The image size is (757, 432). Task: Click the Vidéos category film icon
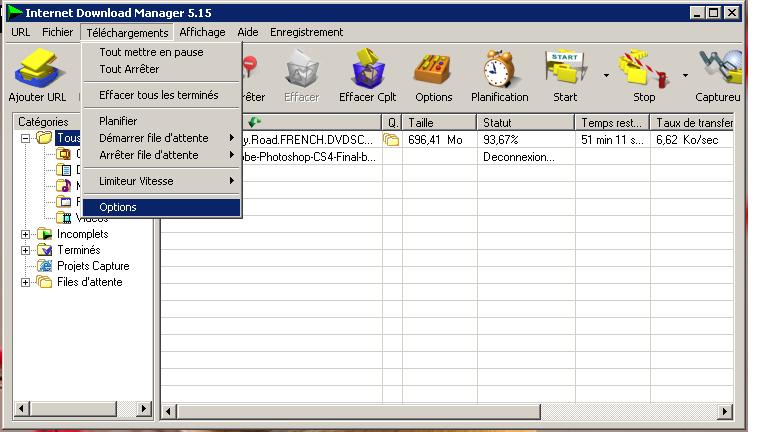[x=64, y=218]
